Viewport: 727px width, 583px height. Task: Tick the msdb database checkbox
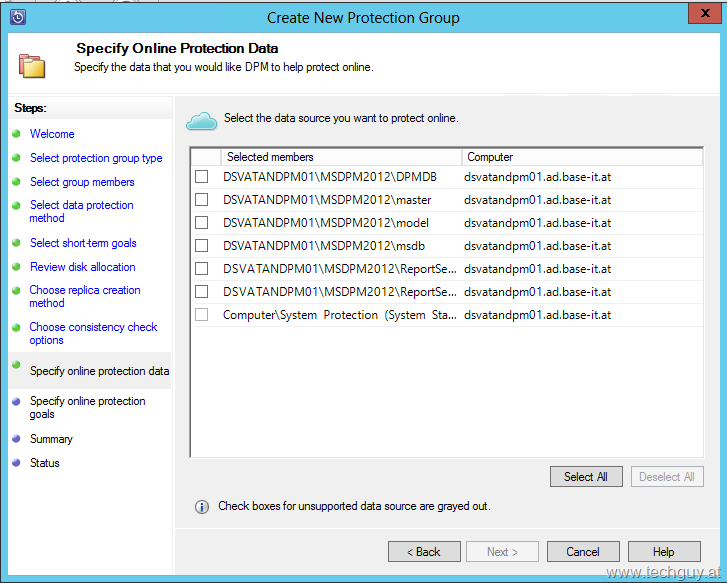pos(202,246)
